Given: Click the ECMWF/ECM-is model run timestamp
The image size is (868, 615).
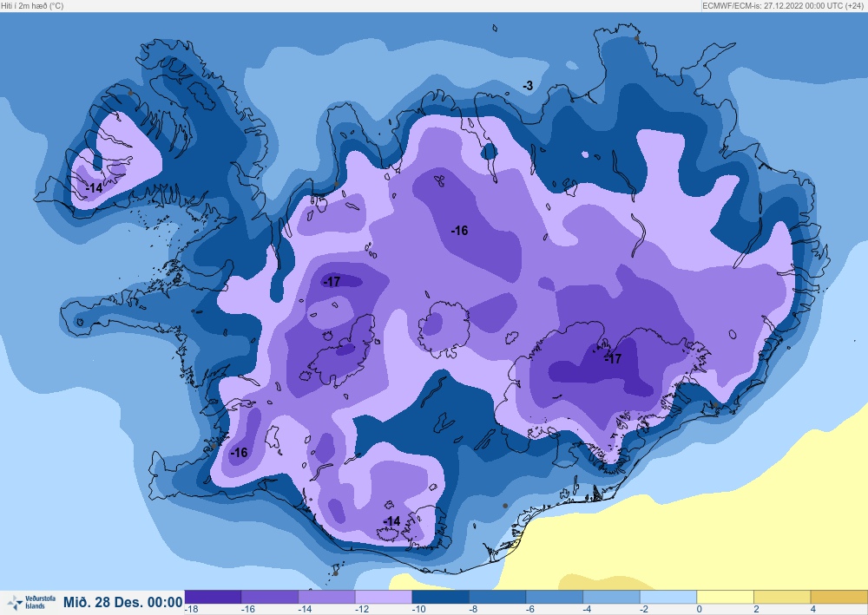Looking at the screenshot, I should [x=784, y=6].
